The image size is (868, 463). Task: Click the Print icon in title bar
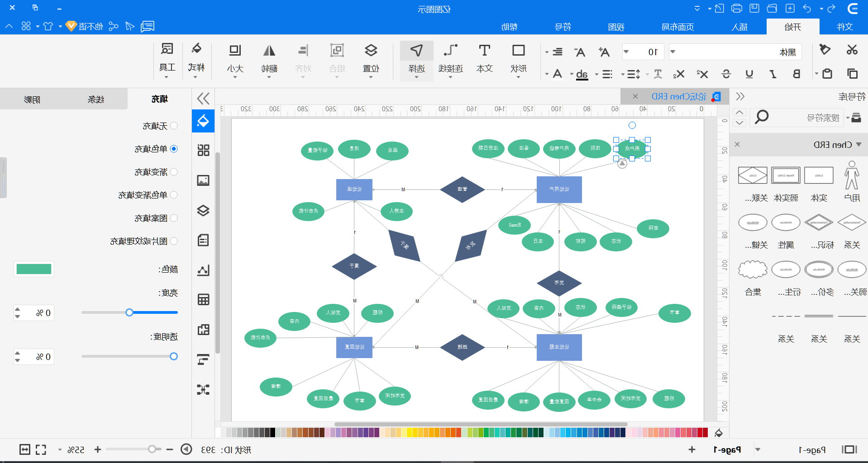coord(737,9)
